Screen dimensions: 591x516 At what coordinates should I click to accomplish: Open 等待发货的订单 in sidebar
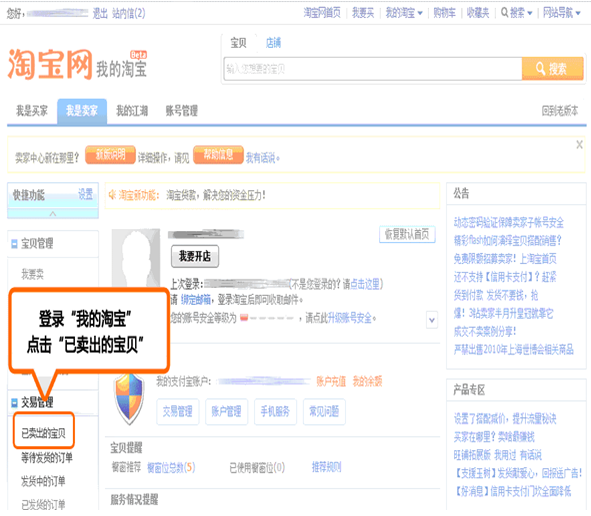[x=47, y=458]
